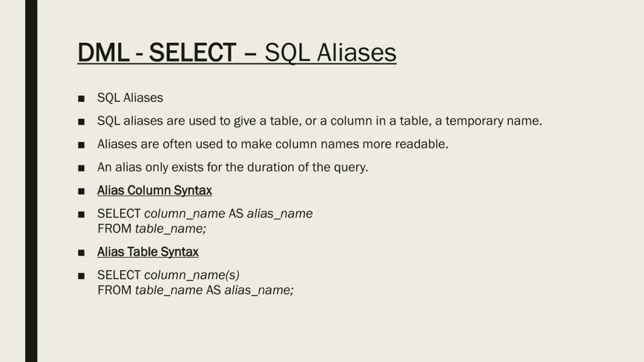Click the SQL Aliases bullet text
Screen dimensions: 644x362
[130, 98]
